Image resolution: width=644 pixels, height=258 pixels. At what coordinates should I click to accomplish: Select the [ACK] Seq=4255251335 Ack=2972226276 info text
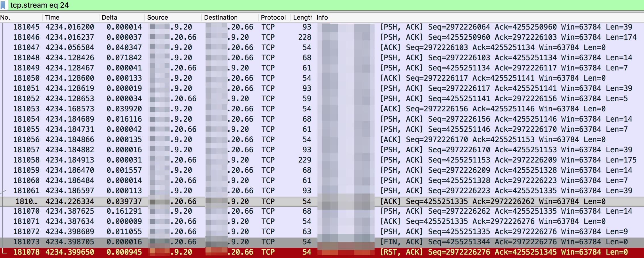pyautogui.click(x=493, y=221)
